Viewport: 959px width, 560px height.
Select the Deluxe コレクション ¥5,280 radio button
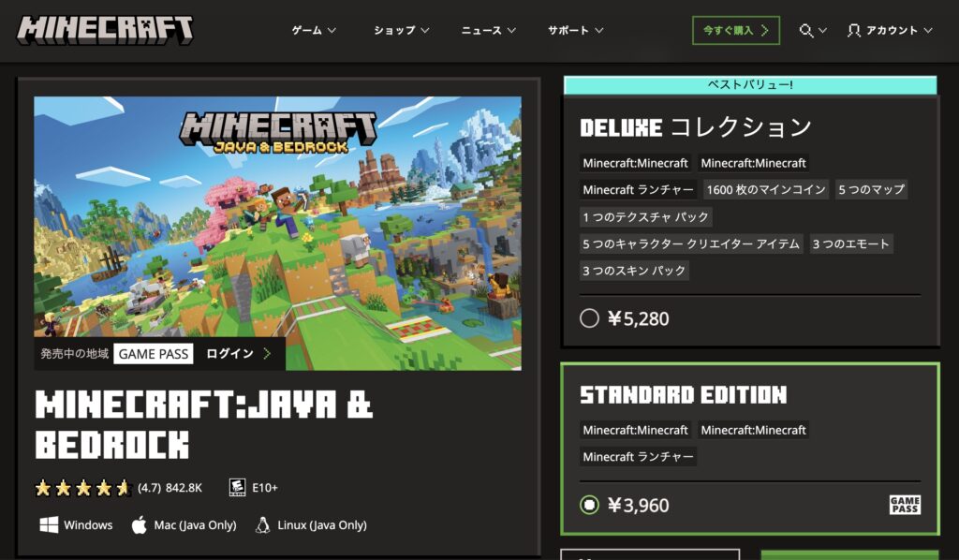click(589, 317)
